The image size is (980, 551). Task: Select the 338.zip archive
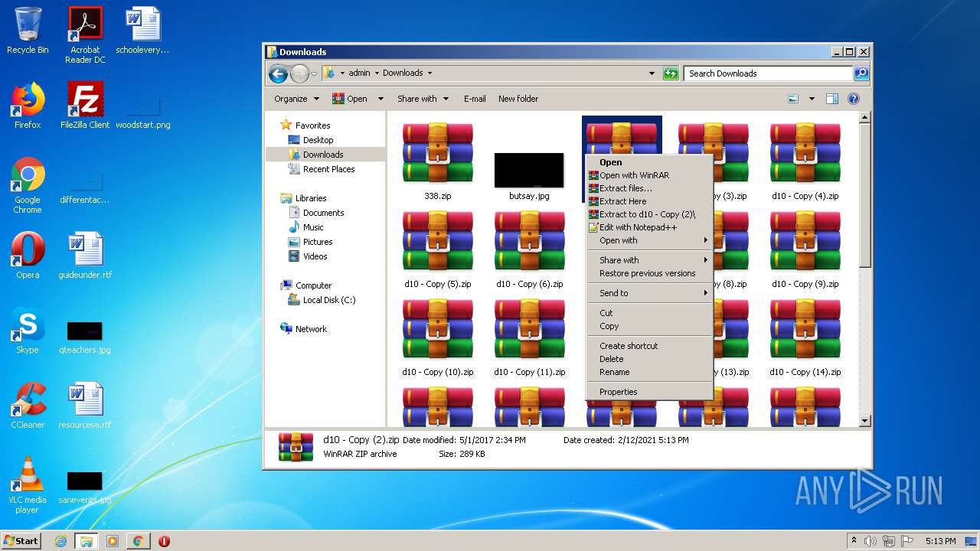pyautogui.click(x=438, y=161)
